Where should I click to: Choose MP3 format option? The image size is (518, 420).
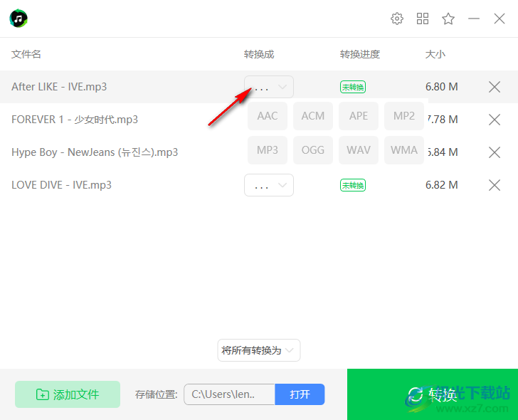click(x=268, y=150)
